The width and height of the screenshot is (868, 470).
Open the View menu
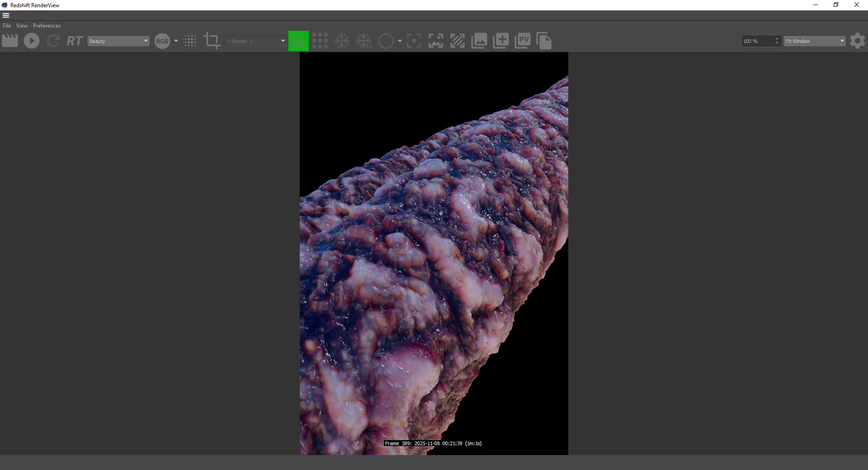[x=22, y=26]
